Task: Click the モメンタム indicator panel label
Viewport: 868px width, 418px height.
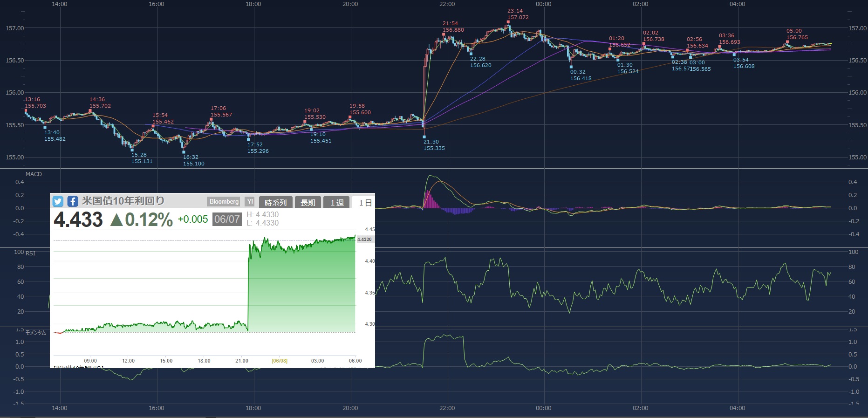Action: tap(36, 333)
